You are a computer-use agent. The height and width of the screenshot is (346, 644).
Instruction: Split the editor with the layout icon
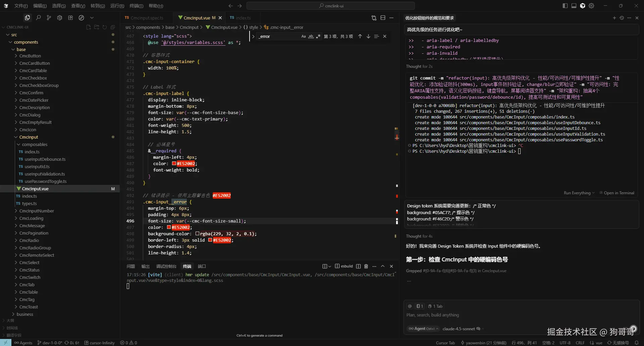click(383, 18)
